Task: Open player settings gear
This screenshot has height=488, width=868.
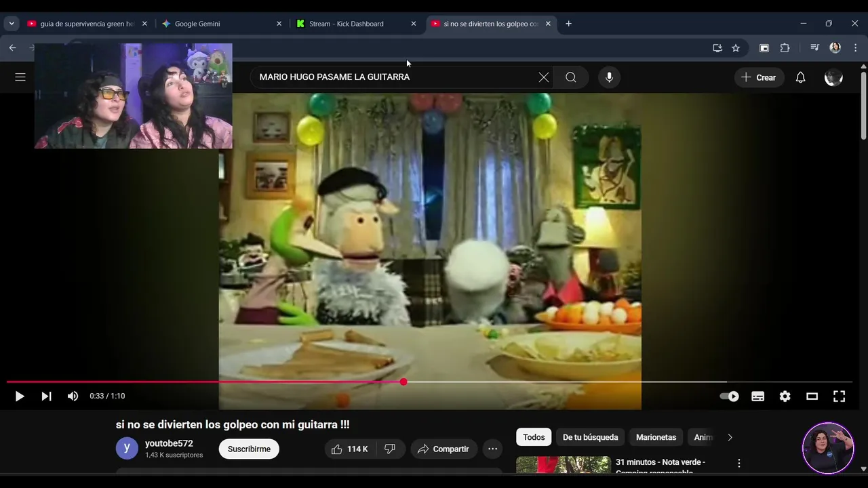Action: pos(785,396)
